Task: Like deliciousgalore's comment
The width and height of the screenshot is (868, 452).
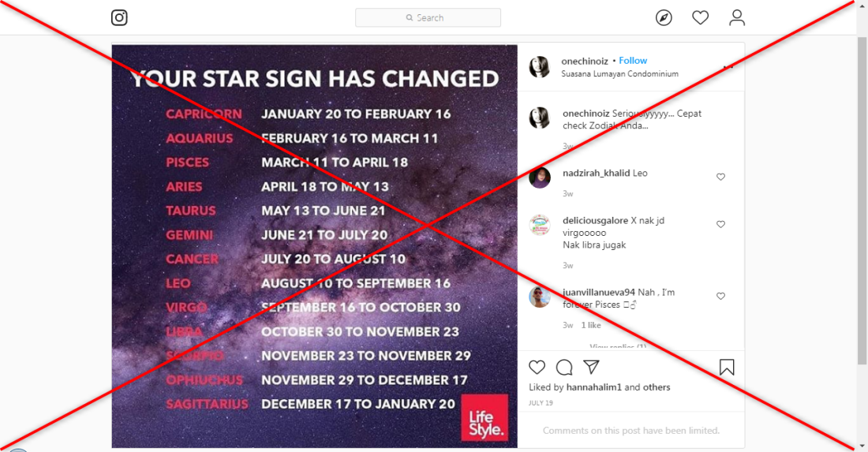Action: pyautogui.click(x=720, y=224)
